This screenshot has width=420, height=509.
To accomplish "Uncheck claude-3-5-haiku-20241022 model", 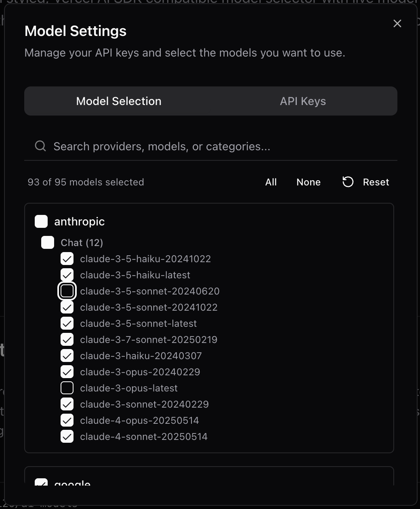I will click(x=67, y=259).
